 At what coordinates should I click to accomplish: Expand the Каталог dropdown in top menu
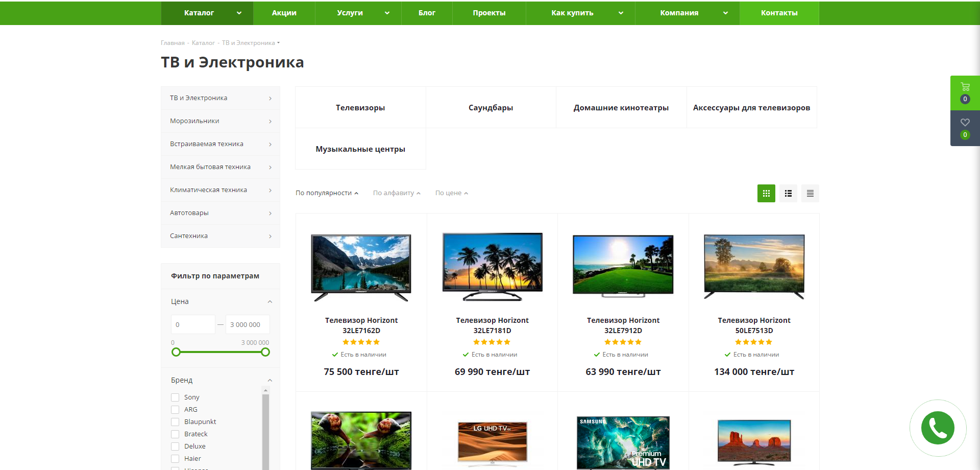coord(239,13)
